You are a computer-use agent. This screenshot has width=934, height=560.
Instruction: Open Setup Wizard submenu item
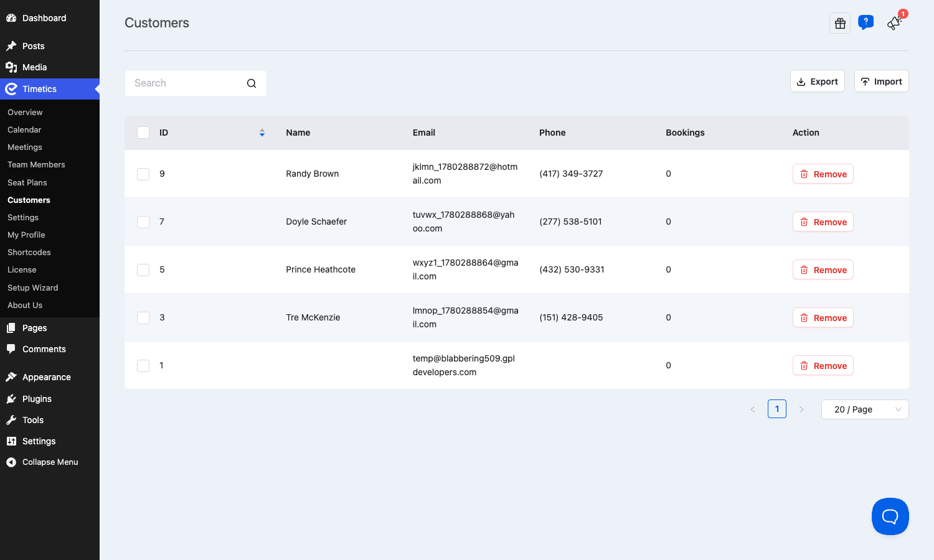click(x=32, y=287)
